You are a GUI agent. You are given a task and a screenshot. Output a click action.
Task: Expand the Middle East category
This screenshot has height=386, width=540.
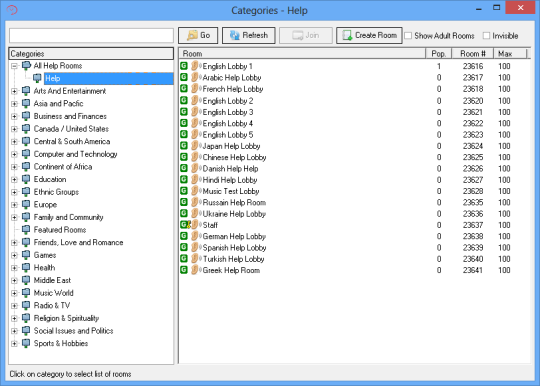click(14, 281)
